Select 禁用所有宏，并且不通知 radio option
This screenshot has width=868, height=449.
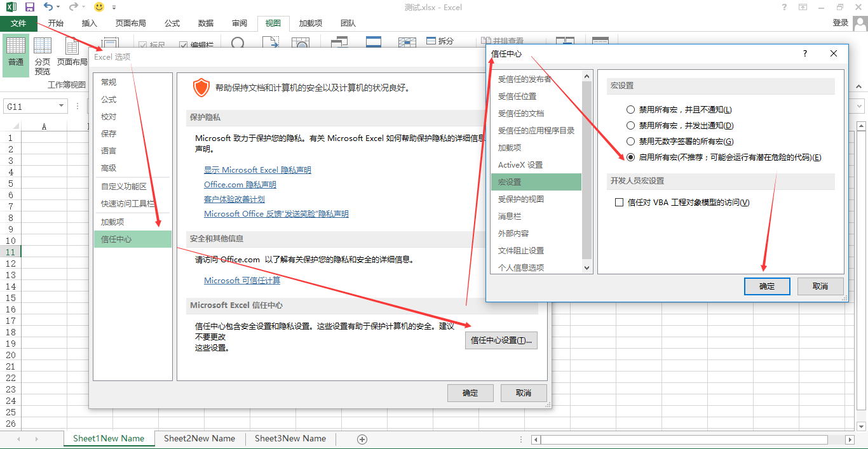(x=631, y=110)
